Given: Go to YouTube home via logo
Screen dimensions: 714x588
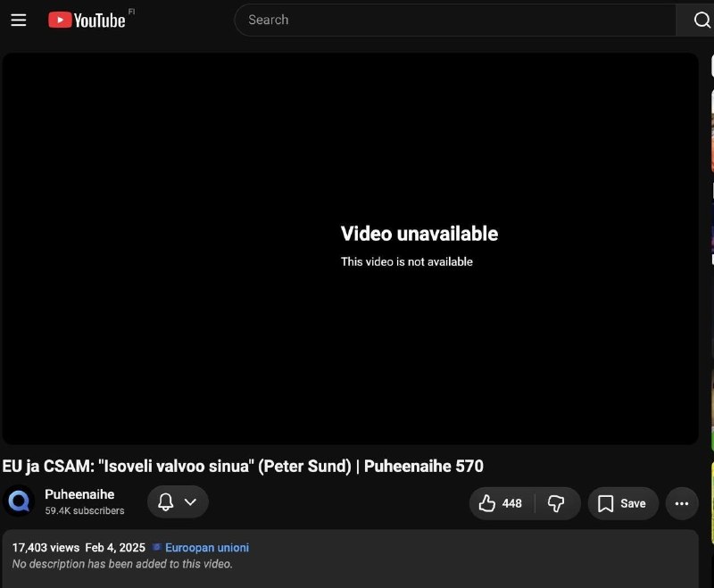Looking at the screenshot, I should click(87, 20).
